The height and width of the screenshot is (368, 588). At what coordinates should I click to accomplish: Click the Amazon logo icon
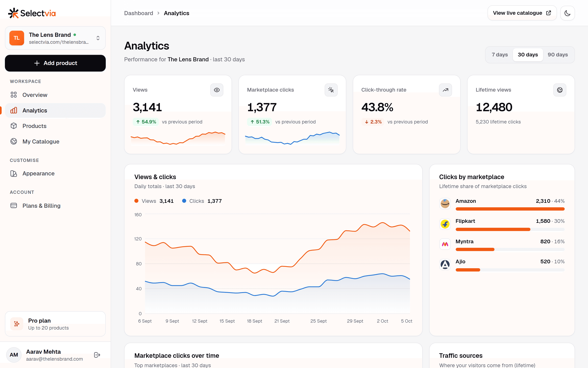click(445, 203)
